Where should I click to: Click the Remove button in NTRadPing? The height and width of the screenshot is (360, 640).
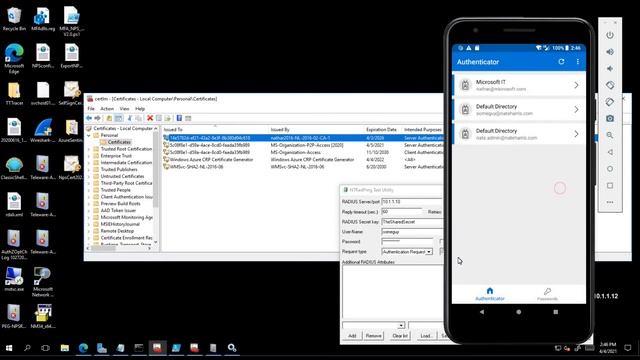tap(373, 336)
